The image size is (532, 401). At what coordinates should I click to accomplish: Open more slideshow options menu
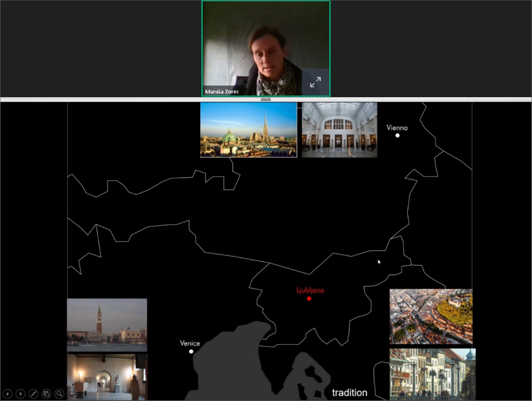[72, 394]
